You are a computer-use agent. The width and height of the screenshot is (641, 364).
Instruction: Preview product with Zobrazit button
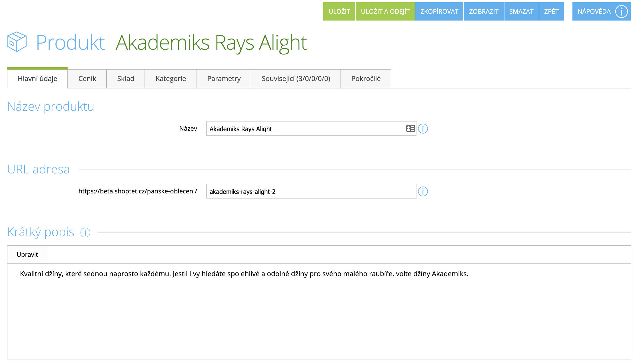(484, 11)
